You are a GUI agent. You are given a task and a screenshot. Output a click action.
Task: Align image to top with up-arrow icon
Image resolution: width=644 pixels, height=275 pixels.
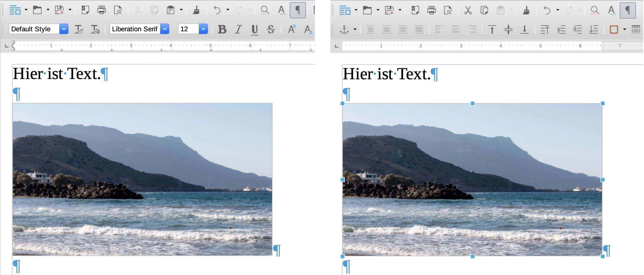pos(492,30)
